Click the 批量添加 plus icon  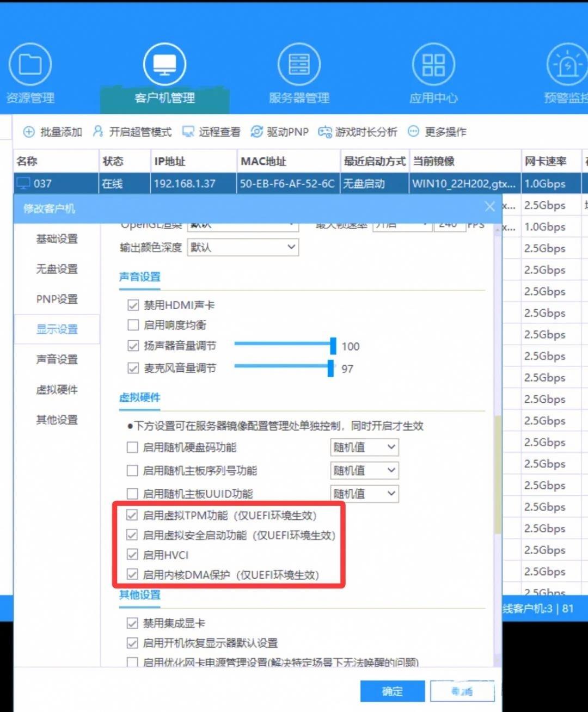pyautogui.click(x=29, y=132)
